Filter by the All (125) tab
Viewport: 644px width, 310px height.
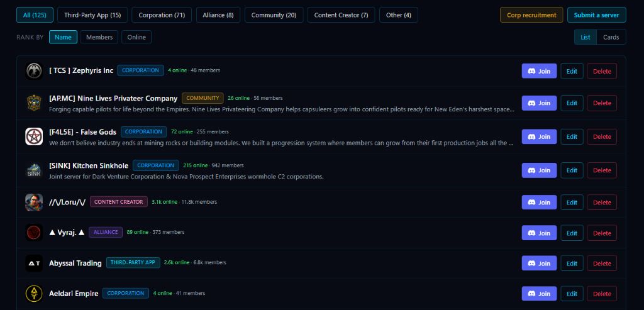point(35,15)
